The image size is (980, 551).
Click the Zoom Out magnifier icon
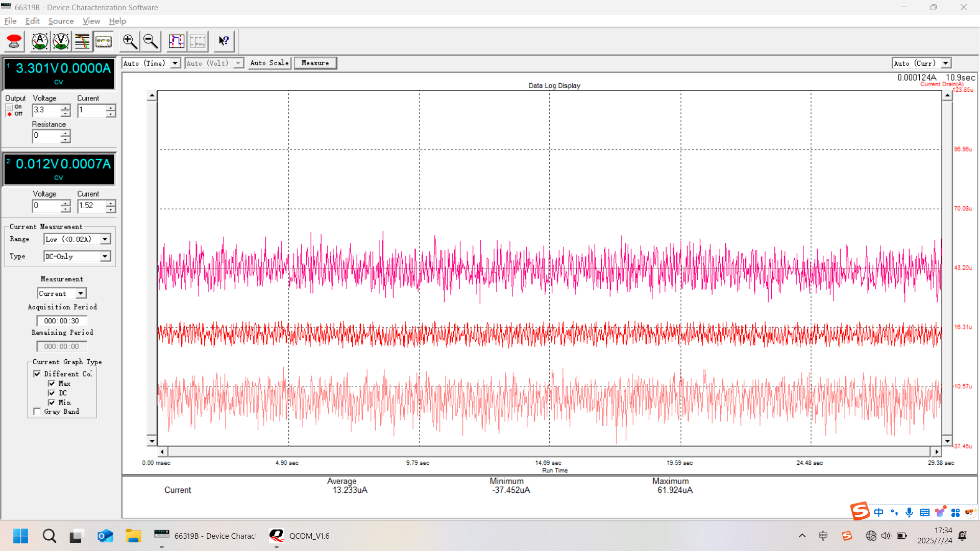(150, 41)
